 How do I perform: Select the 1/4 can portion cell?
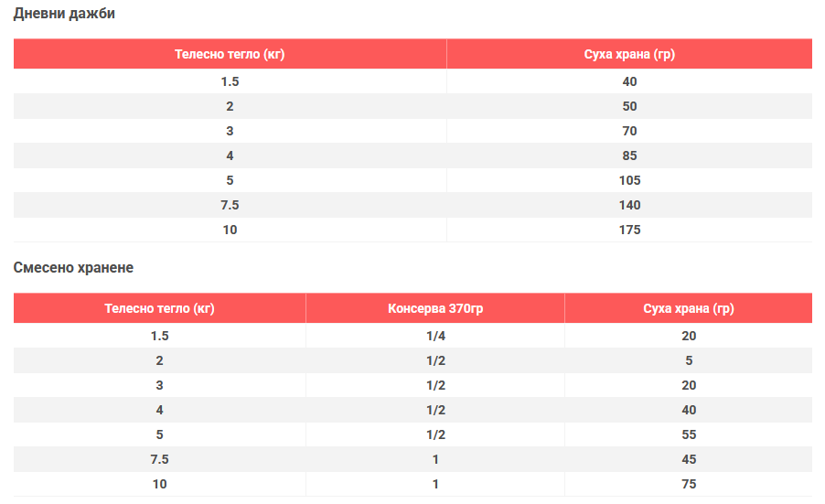(435, 336)
